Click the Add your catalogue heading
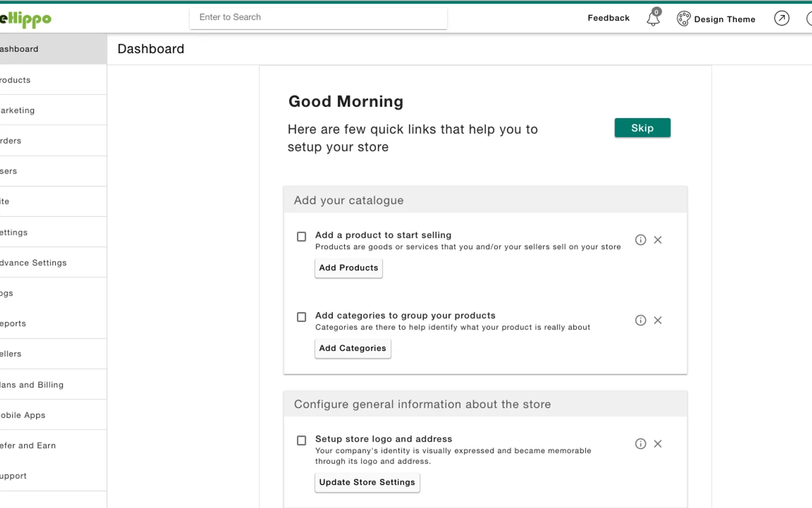This screenshot has width=812, height=508. (349, 200)
